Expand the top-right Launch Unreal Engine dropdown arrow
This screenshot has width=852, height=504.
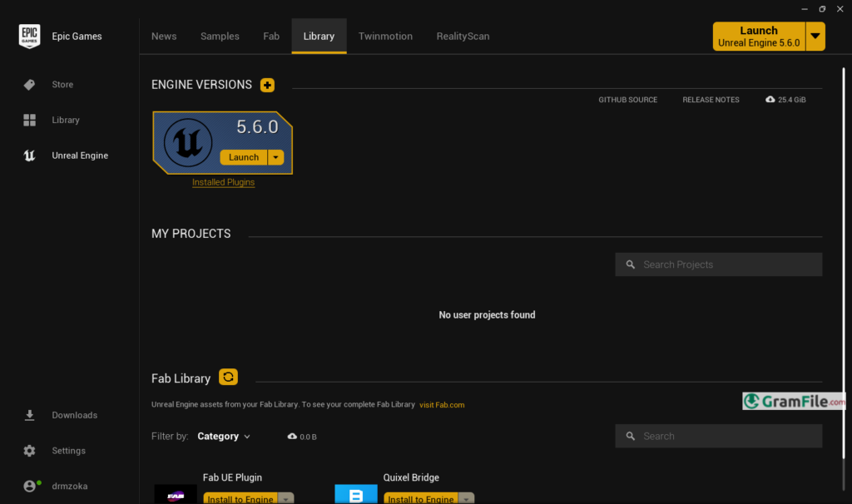[x=815, y=37]
